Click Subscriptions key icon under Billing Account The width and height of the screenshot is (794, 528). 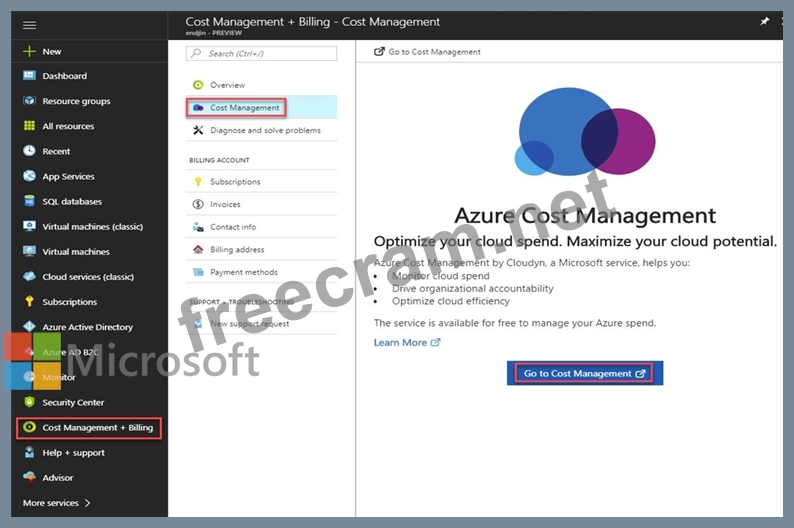coord(198,181)
